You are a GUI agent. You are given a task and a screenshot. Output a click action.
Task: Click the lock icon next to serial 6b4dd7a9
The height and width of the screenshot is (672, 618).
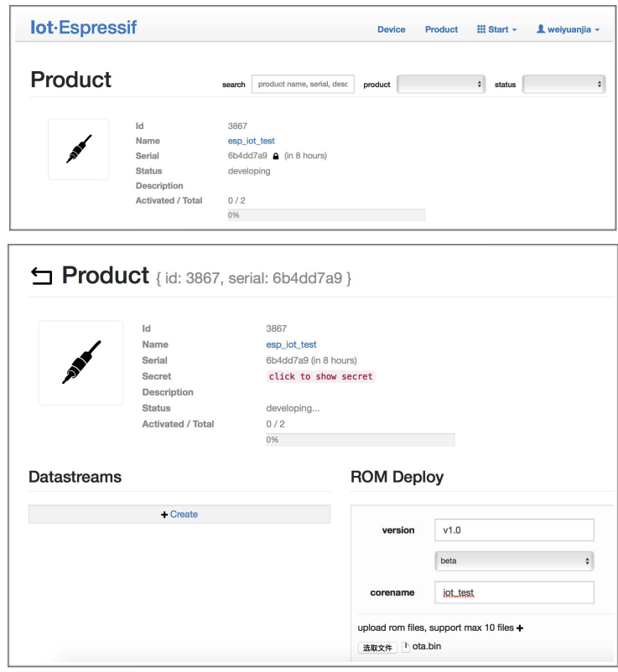click(276, 157)
